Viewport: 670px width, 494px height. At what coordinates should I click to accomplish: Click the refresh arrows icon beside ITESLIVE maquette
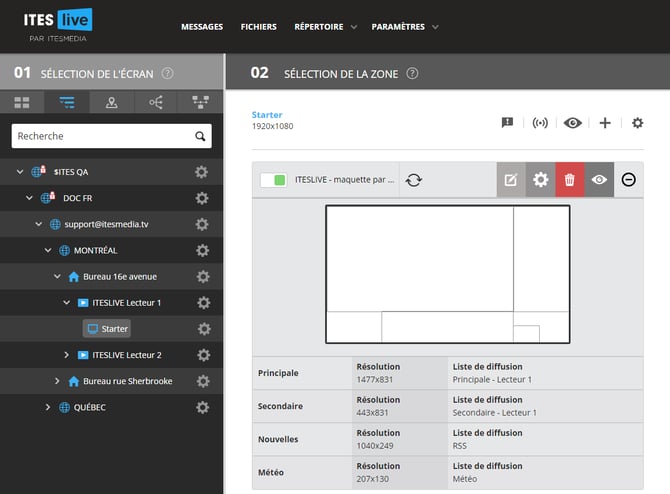414,180
